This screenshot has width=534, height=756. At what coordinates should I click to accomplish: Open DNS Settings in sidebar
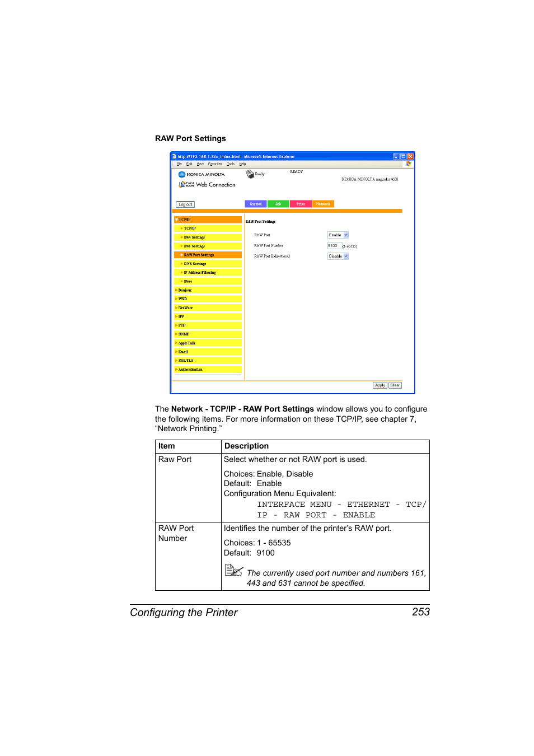[x=208, y=264]
